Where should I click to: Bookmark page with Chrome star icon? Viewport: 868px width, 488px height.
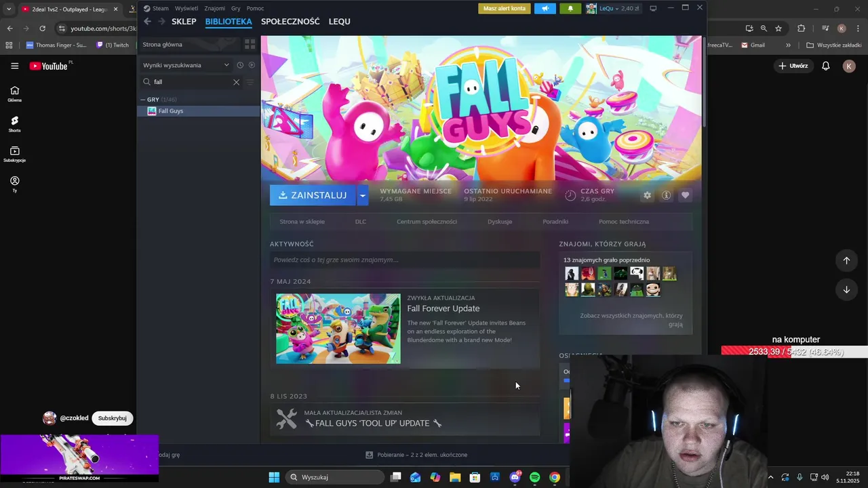(x=778, y=28)
